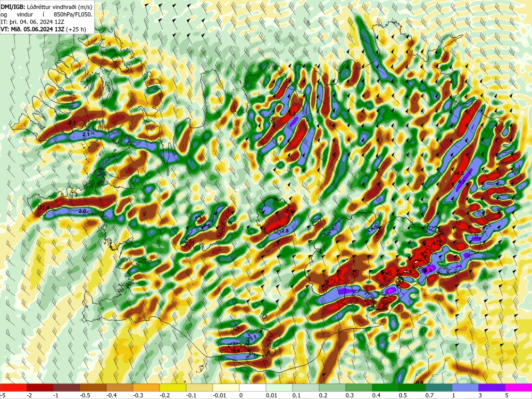Select the '3.2' value label in the north
The image size is (532, 399).
pyautogui.click(x=292, y=113)
